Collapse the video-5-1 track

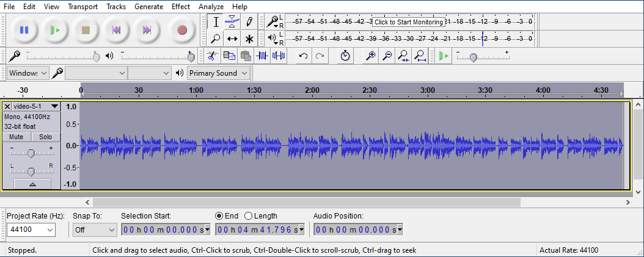32,184
